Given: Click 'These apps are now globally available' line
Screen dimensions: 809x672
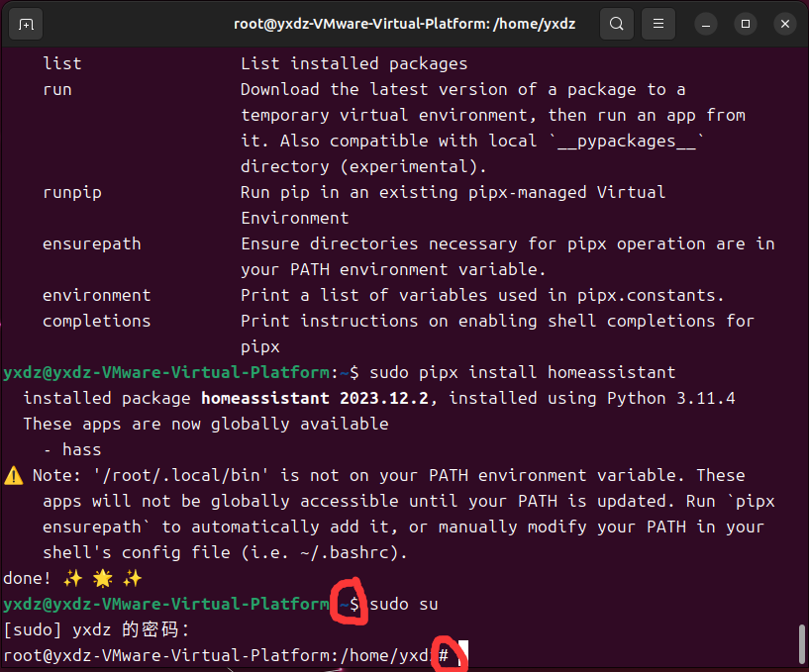Looking at the screenshot, I should (x=206, y=424).
